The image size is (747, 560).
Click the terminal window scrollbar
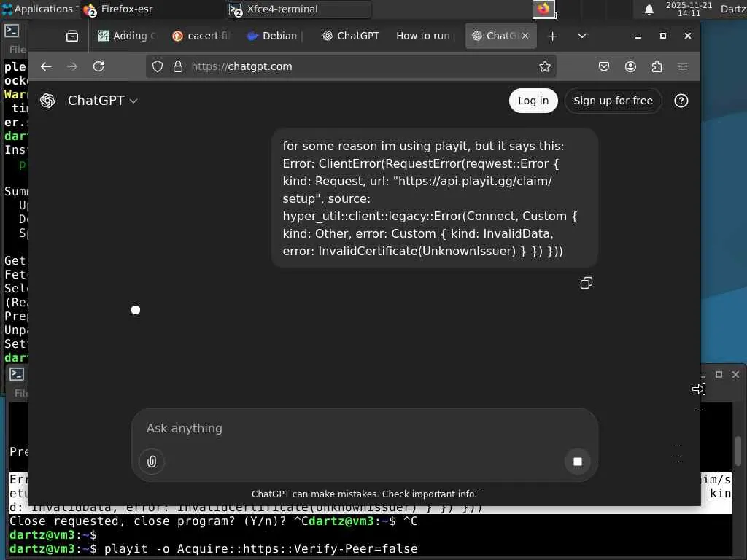pos(738,451)
